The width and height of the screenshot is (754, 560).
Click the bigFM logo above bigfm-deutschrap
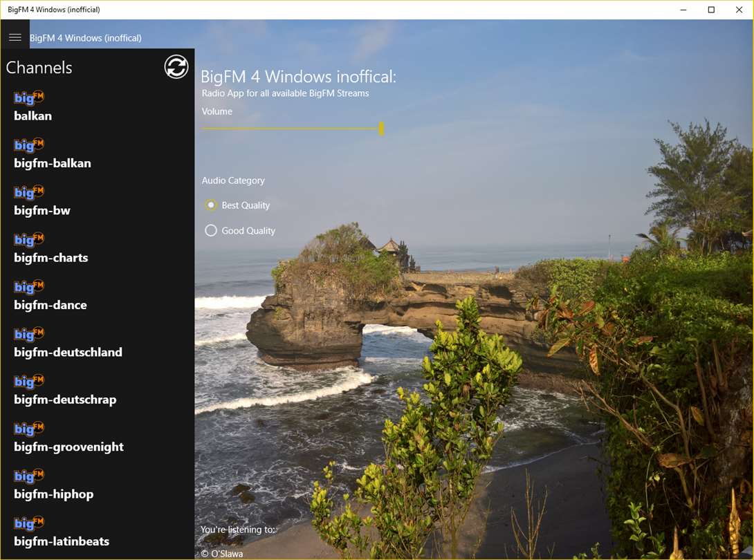pyautogui.click(x=29, y=381)
